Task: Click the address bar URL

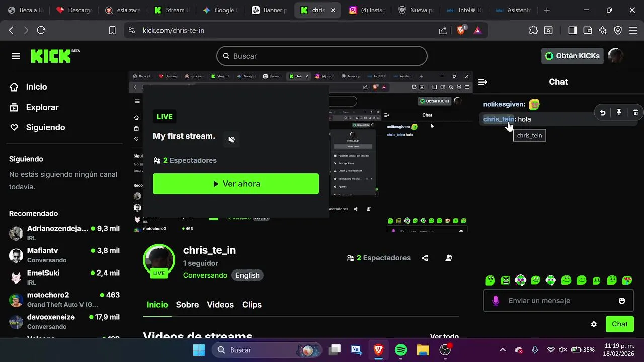Action: click(x=174, y=30)
